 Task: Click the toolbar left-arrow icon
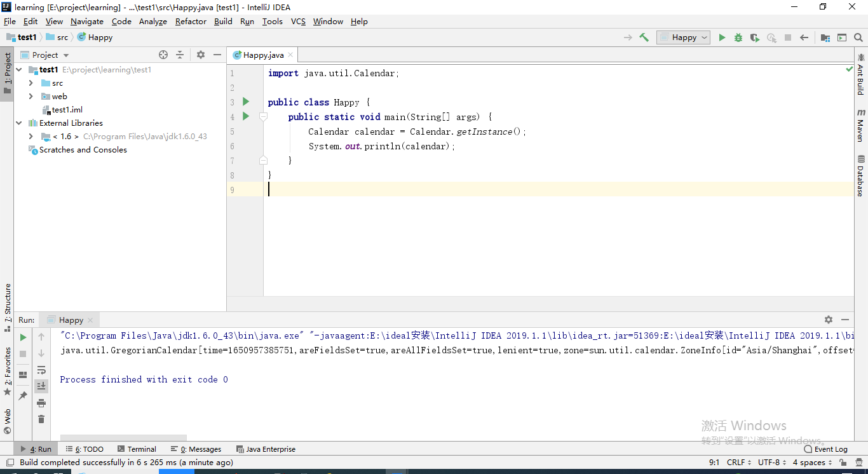(x=804, y=37)
